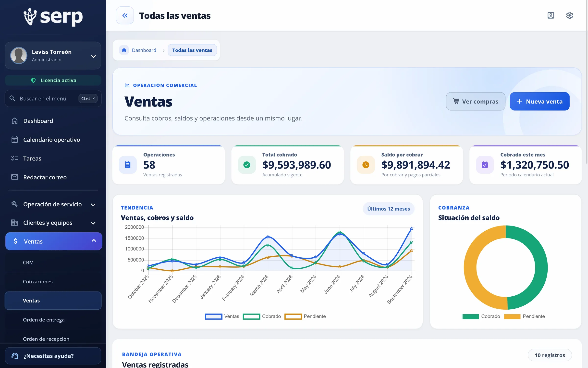Click the Total cobrado checkmark icon

point(247,165)
